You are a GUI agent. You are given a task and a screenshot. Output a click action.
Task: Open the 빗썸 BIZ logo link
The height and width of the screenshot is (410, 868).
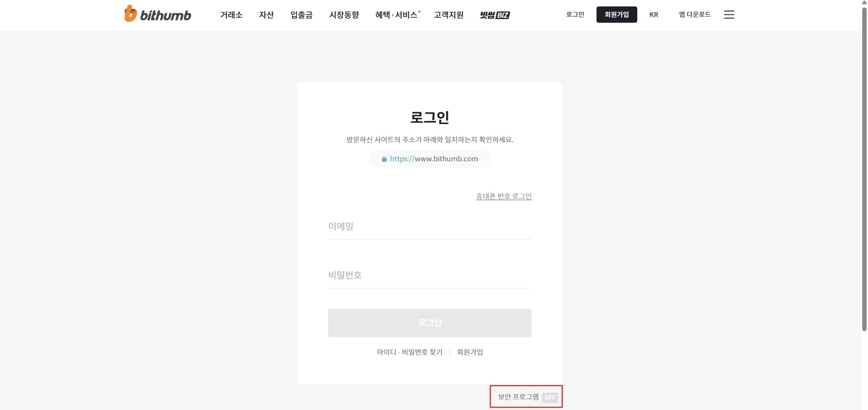tap(495, 15)
